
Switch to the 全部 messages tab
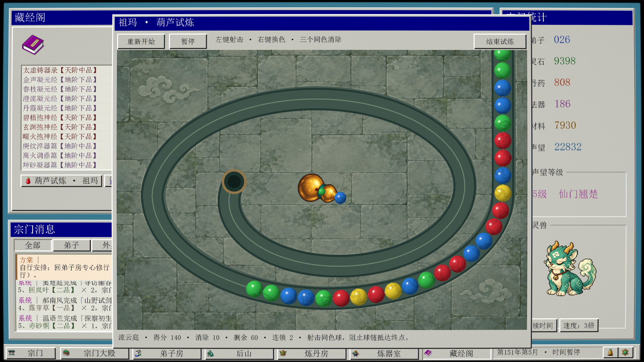click(x=33, y=245)
